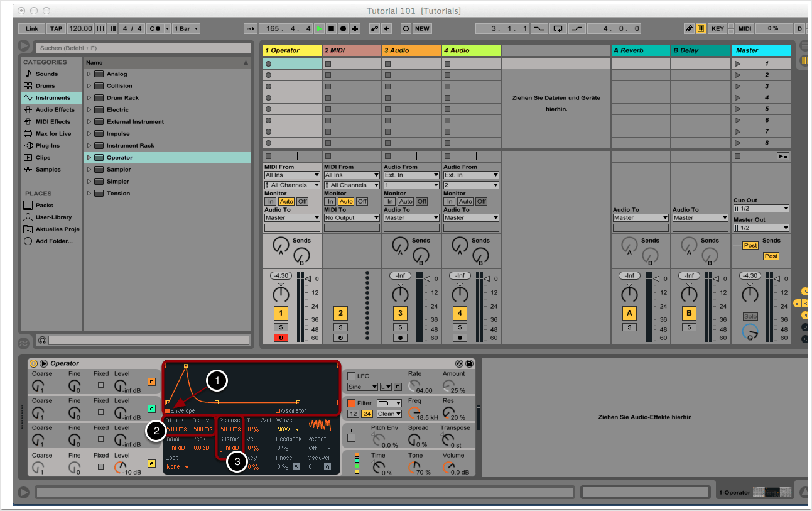This screenshot has height=511, width=812.
Task: Toggle the metronome button
Action: (x=156, y=28)
